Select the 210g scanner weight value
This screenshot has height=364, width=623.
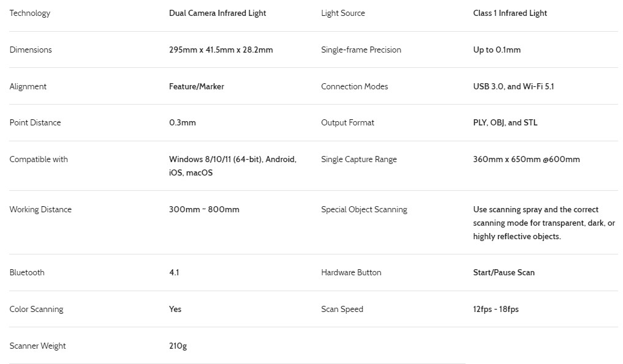(178, 346)
